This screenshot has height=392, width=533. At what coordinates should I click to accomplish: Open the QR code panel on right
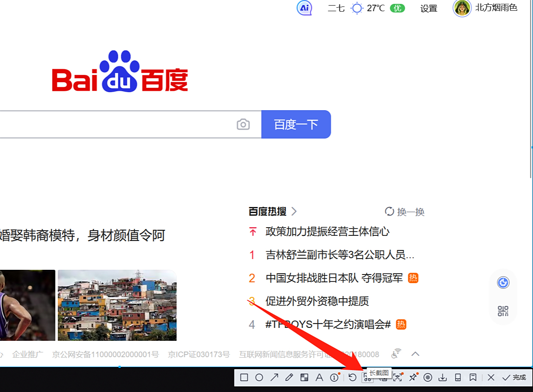[x=503, y=310]
